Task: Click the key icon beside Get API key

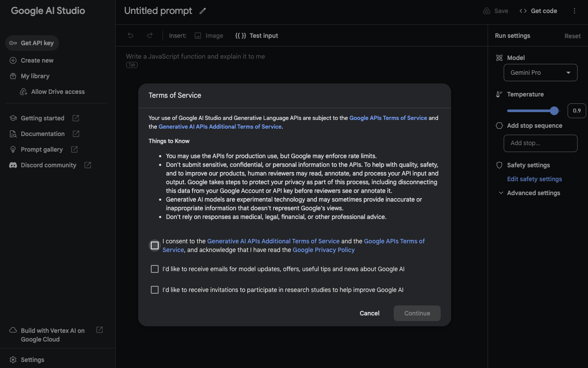Action: pyautogui.click(x=13, y=43)
